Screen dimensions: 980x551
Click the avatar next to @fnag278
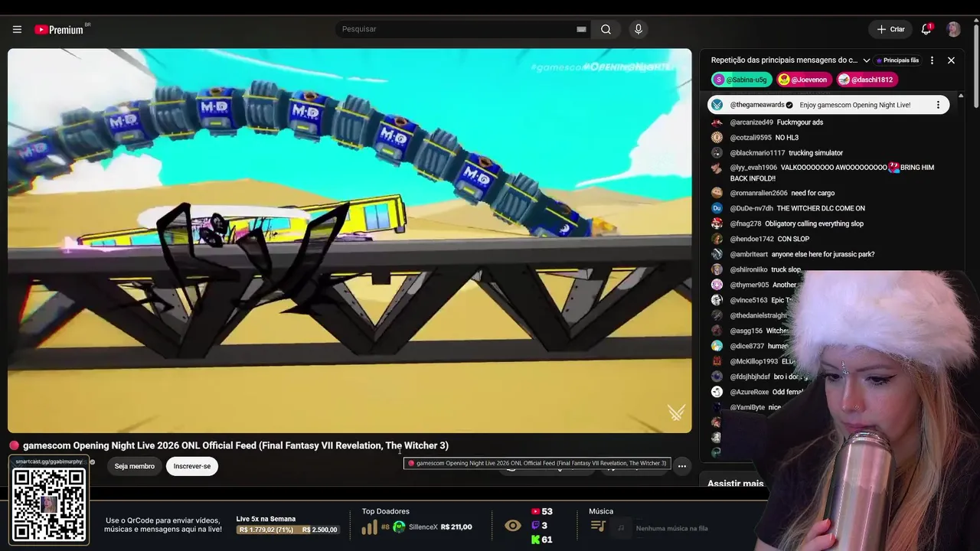[717, 223]
